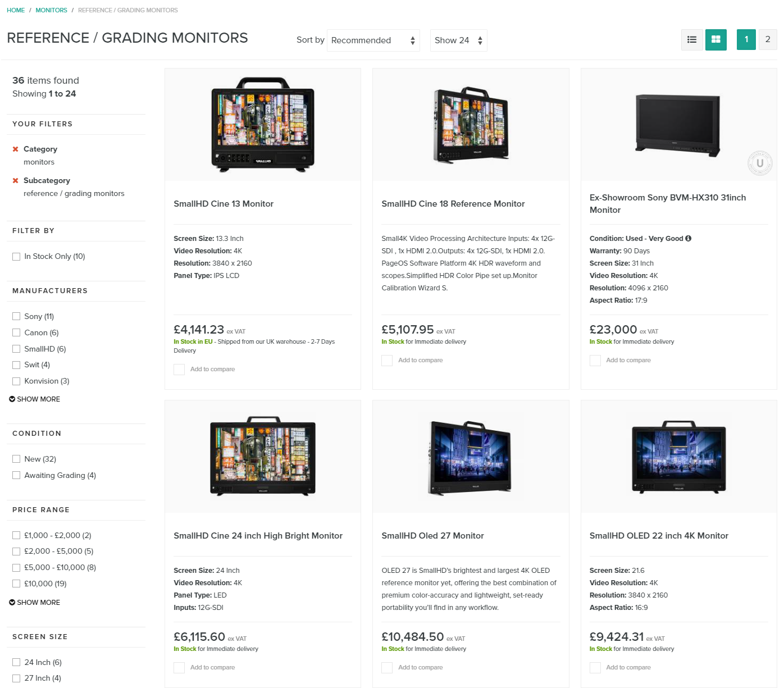Filter by 24 Inch screen size

click(x=16, y=662)
